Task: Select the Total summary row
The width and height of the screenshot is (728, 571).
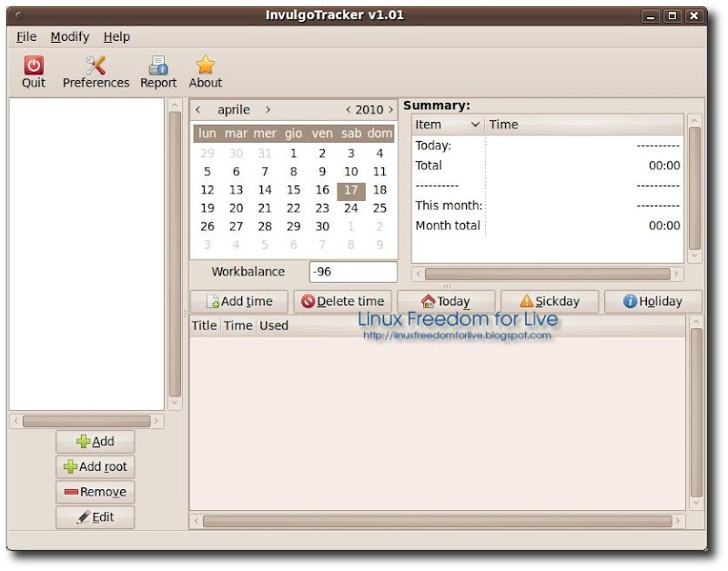Action: (x=548, y=165)
